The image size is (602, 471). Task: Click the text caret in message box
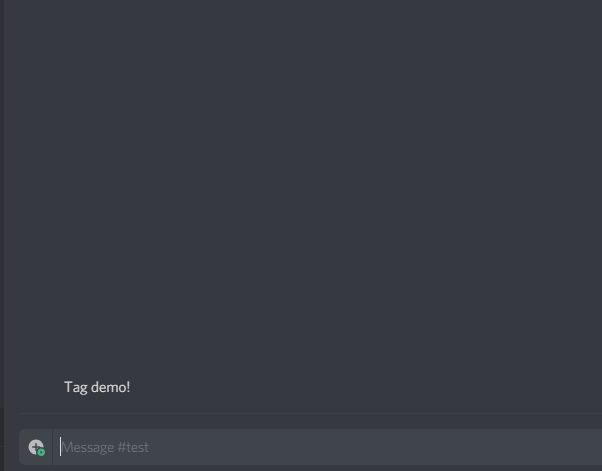pos(60,447)
